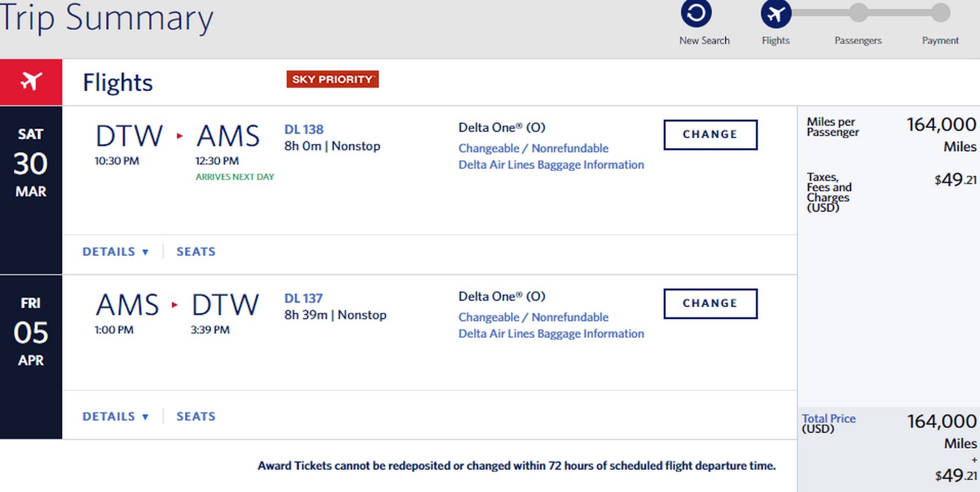Click the SKY PRIORITY badge
The width and height of the screenshot is (980, 492).
[332, 79]
